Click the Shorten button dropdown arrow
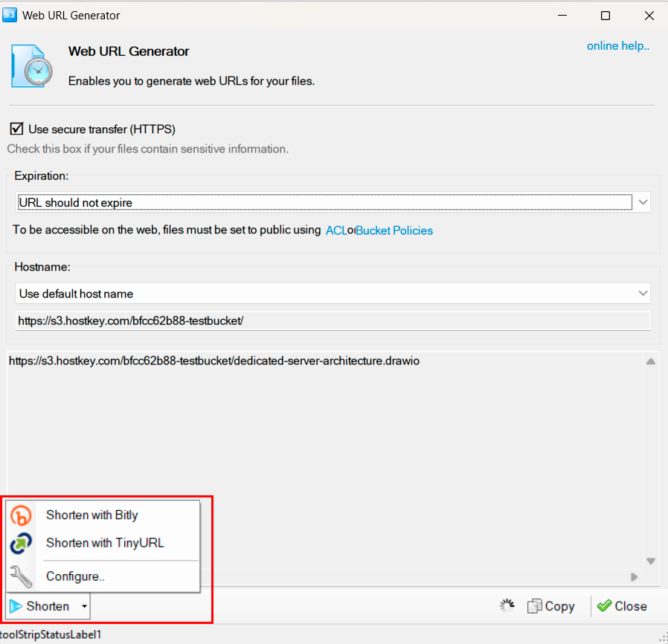The height and width of the screenshot is (644, 668). (x=84, y=607)
